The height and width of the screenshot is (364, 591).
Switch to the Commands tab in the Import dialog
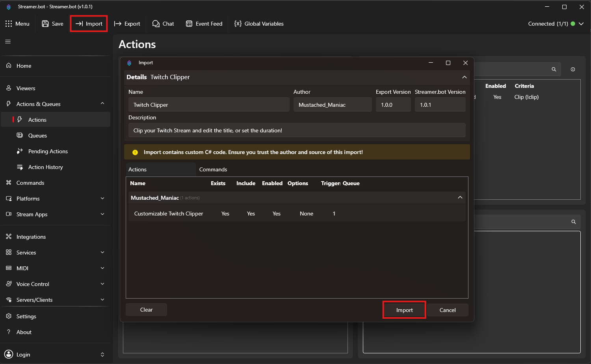(x=213, y=169)
